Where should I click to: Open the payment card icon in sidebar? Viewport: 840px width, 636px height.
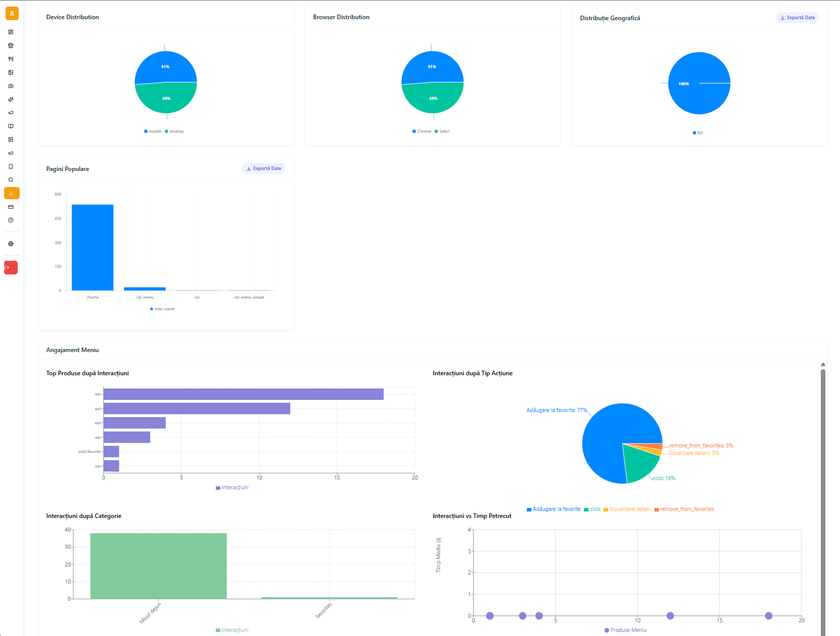point(11,207)
